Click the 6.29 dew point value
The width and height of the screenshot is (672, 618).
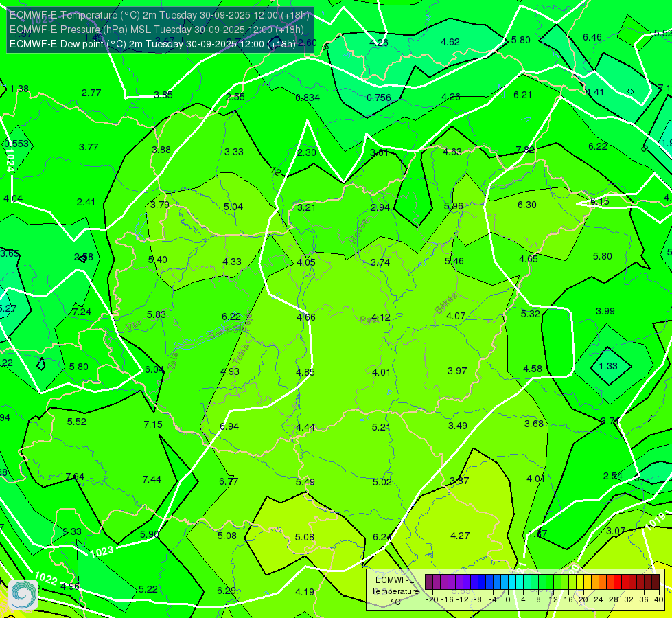(x=227, y=591)
